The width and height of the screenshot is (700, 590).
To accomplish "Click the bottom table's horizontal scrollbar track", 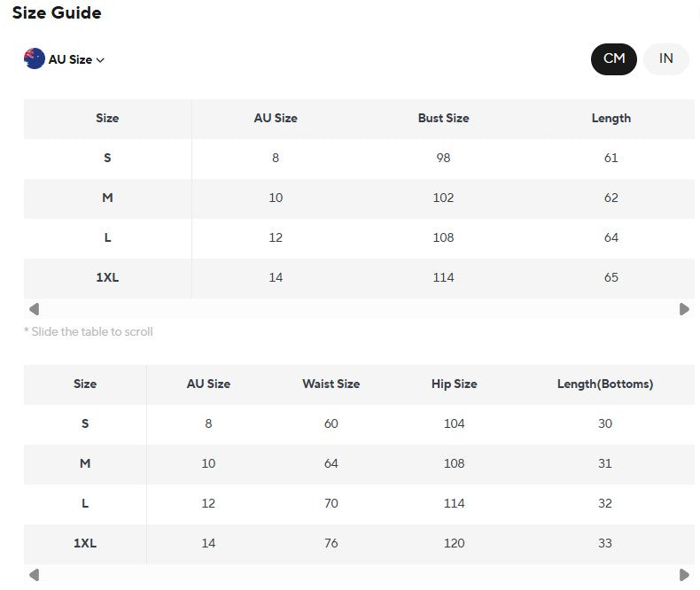I will coord(359,575).
